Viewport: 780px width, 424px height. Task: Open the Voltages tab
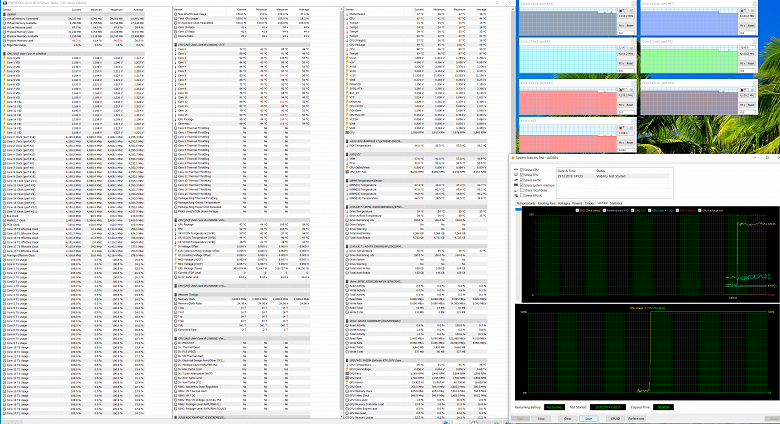[x=564, y=203]
